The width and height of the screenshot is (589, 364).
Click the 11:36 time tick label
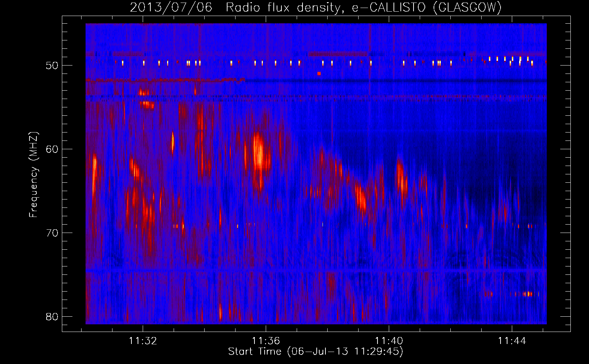click(266, 341)
